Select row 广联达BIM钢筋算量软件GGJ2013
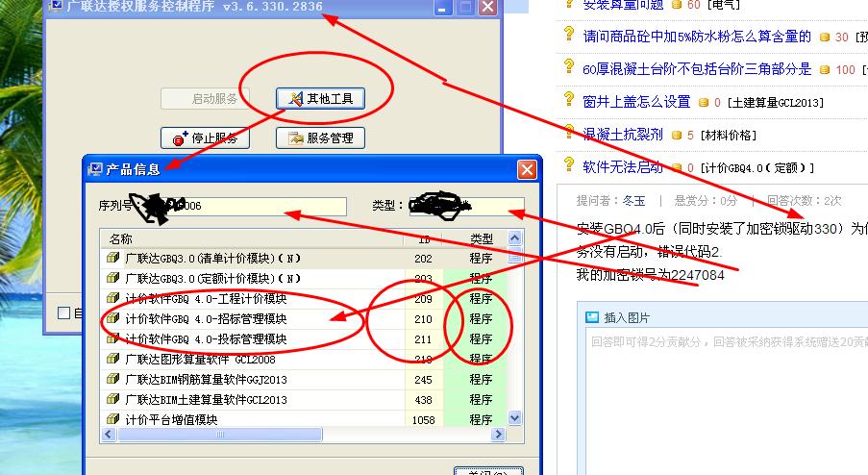 pos(305,379)
